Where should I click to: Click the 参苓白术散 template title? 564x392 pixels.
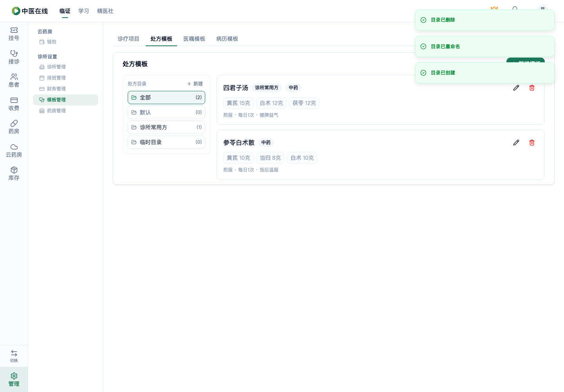[239, 143]
